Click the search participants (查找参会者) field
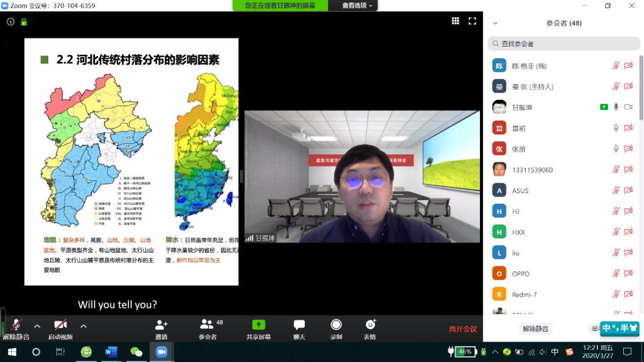The image size is (644, 362). click(x=564, y=44)
